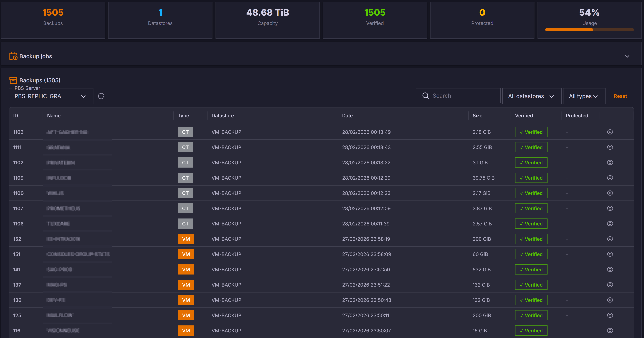Click the refresh icon next to PBS Server
The image size is (644, 338).
tap(102, 96)
